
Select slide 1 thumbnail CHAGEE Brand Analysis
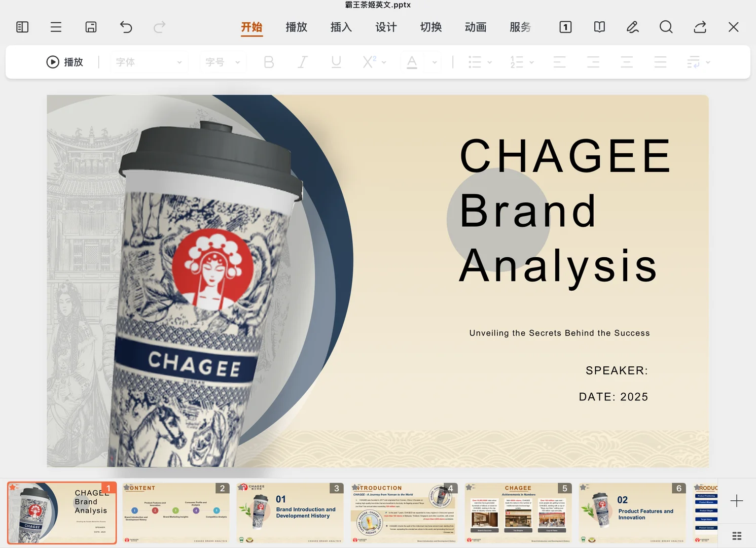click(62, 513)
